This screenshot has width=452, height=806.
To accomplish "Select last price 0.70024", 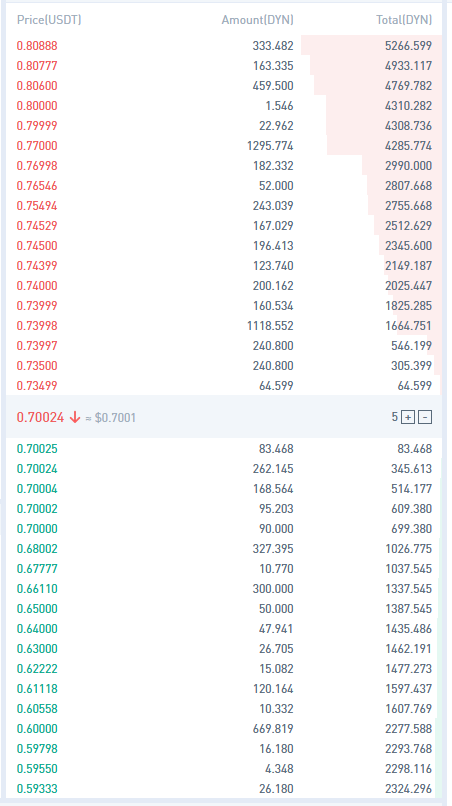I will click(41, 417).
